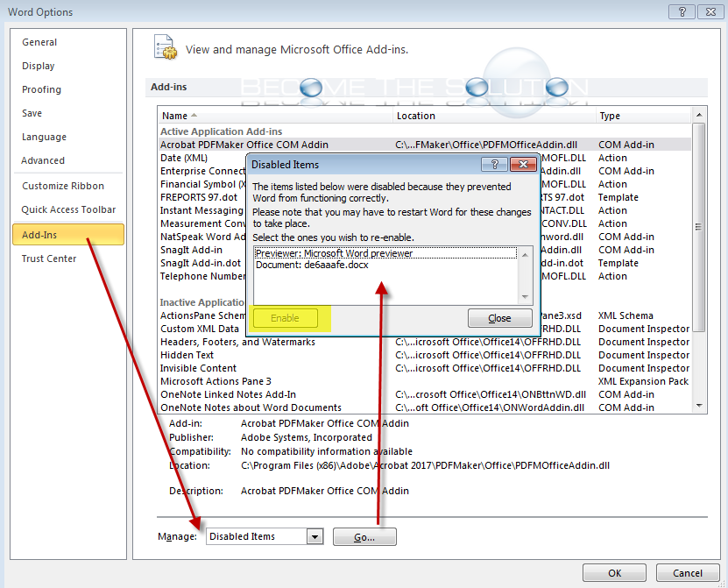Screen dimensions: 728x588
Task: Select Microsoft Actions Pane 3 row
Action: tap(424, 381)
